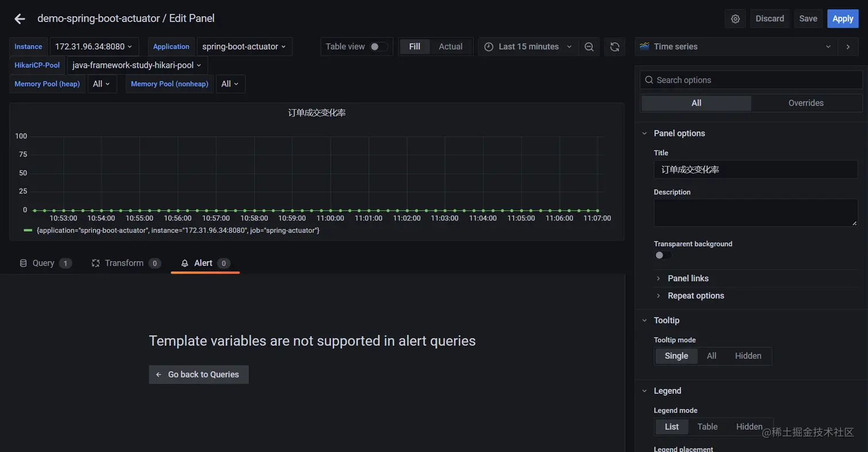Apply the panel changes
868x452 pixels.
843,19
